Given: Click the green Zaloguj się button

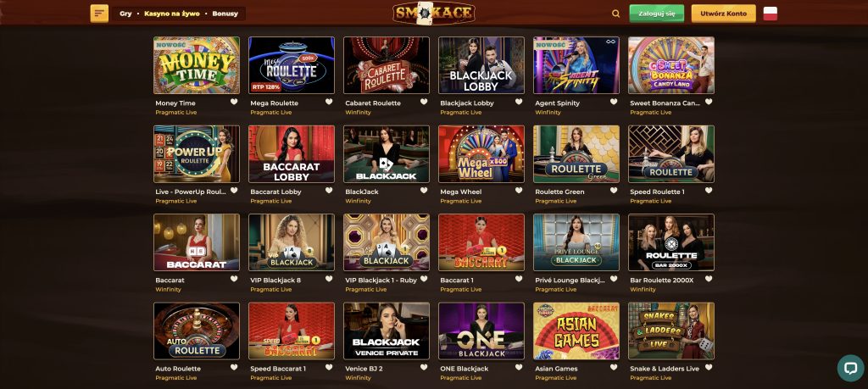Looking at the screenshot, I should click(657, 14).
